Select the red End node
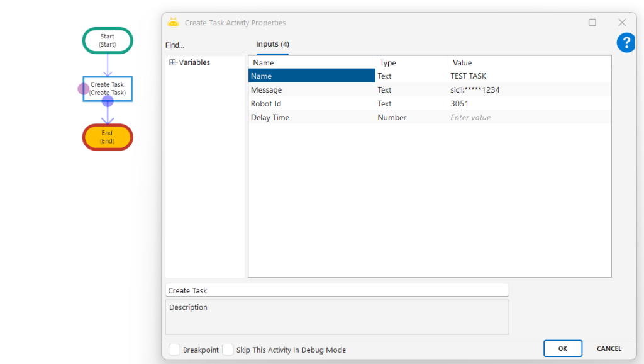 108,137
